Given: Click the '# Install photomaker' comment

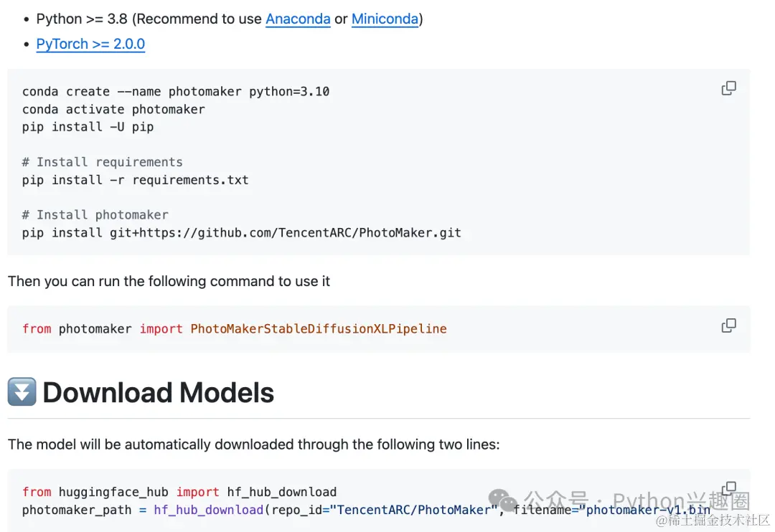Looking at the screenshot, I should pyautogui.click(x=95, y=215).
